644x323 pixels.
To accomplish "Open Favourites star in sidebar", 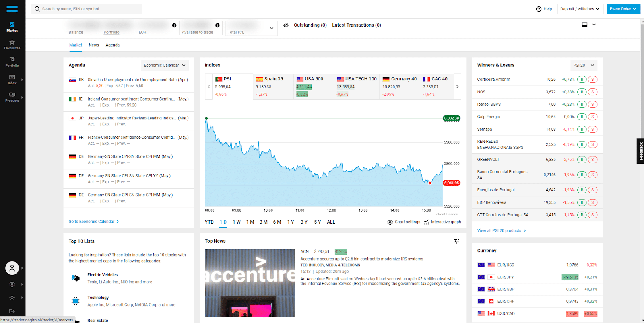I will tap(12, 44).
